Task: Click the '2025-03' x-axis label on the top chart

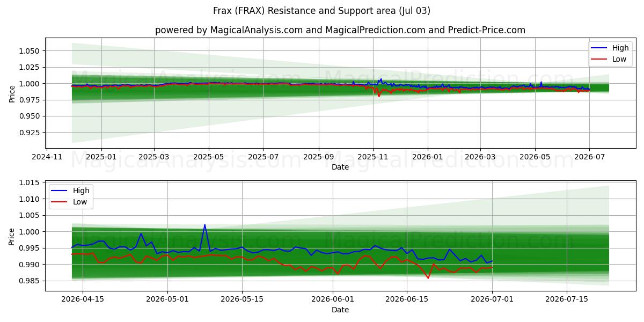Action: [x=154, y=157]
